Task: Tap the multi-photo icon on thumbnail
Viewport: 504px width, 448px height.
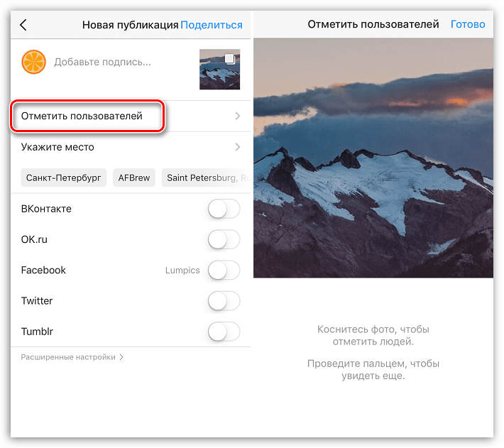Action: [229, 59]
